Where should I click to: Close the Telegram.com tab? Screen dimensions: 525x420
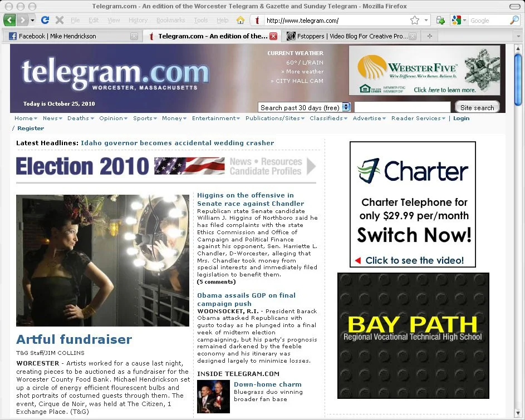pyautogui.click(x=273, y=36)
